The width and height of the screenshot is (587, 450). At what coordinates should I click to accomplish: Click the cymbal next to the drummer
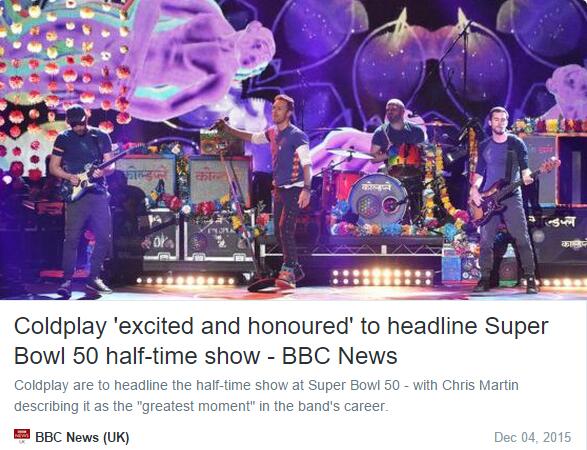point(350,153)
